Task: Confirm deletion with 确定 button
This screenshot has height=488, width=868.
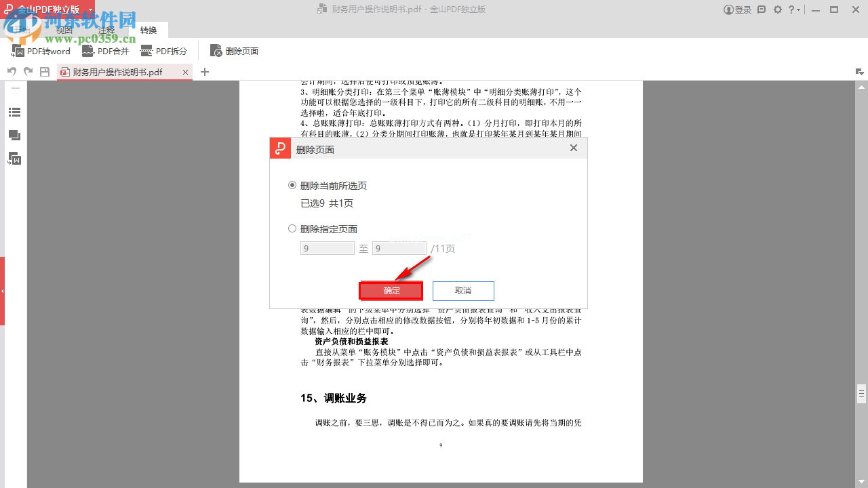Action: (391, 291)
